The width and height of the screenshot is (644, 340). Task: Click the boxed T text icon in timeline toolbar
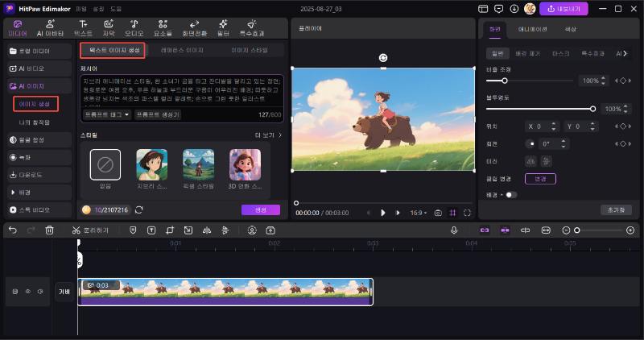[x=151, y=230]
